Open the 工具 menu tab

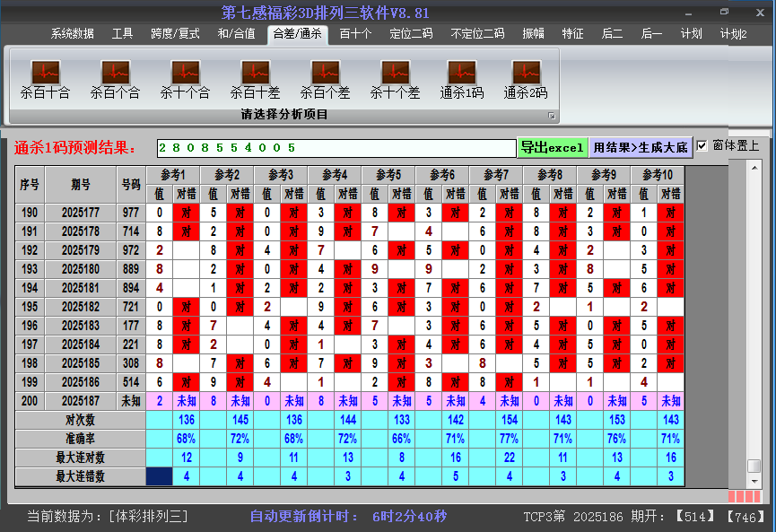[x=122, y=34]
